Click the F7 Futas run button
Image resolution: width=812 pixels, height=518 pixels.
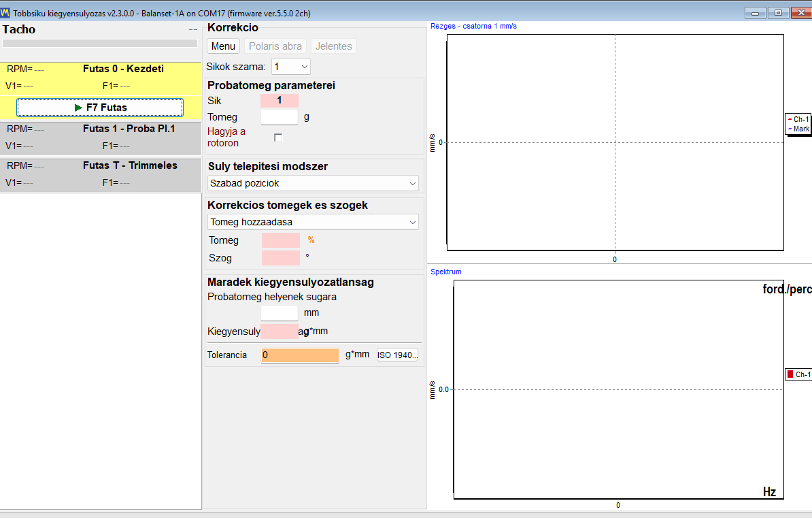100,108
